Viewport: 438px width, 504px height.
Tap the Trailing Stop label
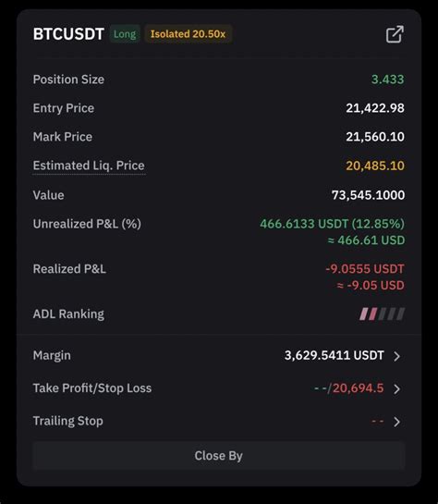pos(68,421)
